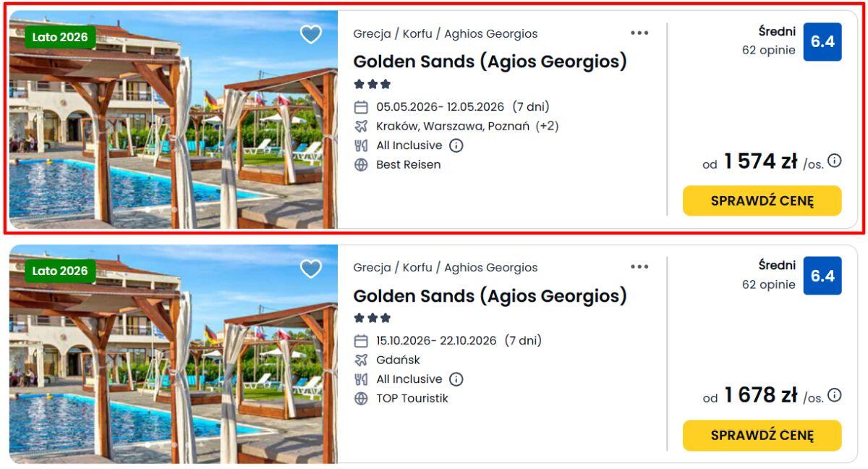Image resolution: width=868 pixels, height=469 pixels.
Task: Open three-dots menu on first offer
Action: tap(639, 33)
